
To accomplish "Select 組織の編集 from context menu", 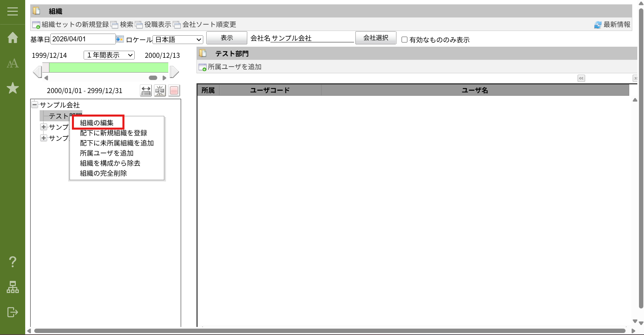I will coord(97,123).
